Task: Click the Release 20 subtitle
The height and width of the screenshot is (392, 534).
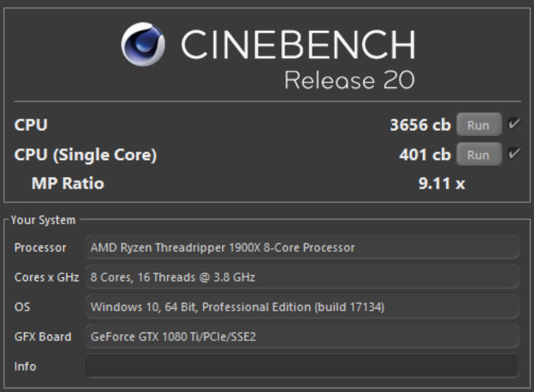Action: tap(349, 80)
